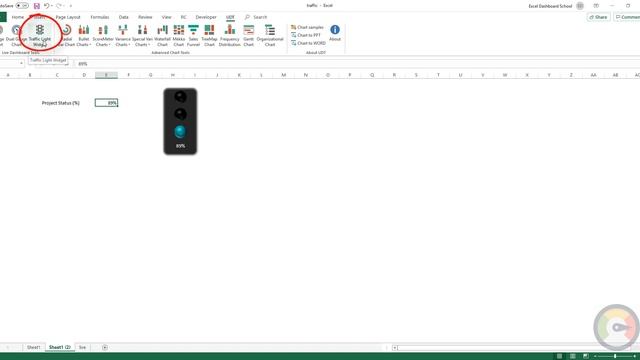
Task: Open the Data ribbon tab
Action: 123,17
